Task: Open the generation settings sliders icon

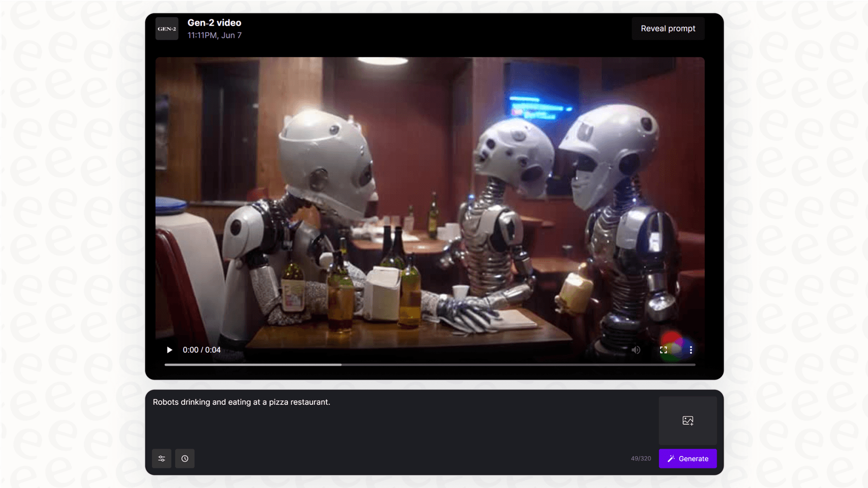Action: click(161, 458)
